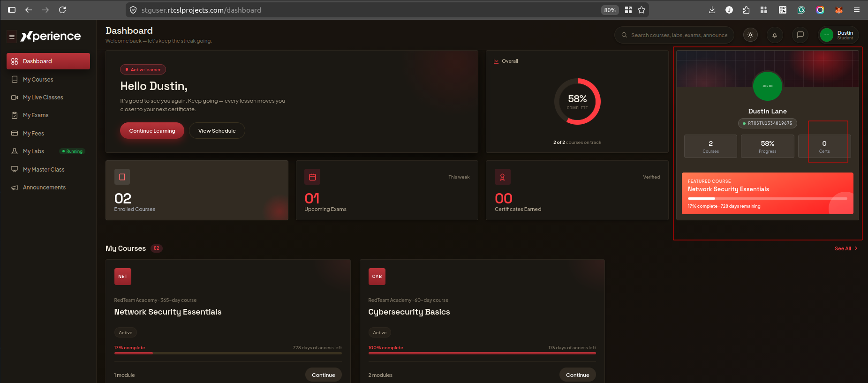Image resolution: width=868 pixels, height=383 pixels.
Task: Click the Certificates Earned ribbon icon
Action: click(502, 177)
